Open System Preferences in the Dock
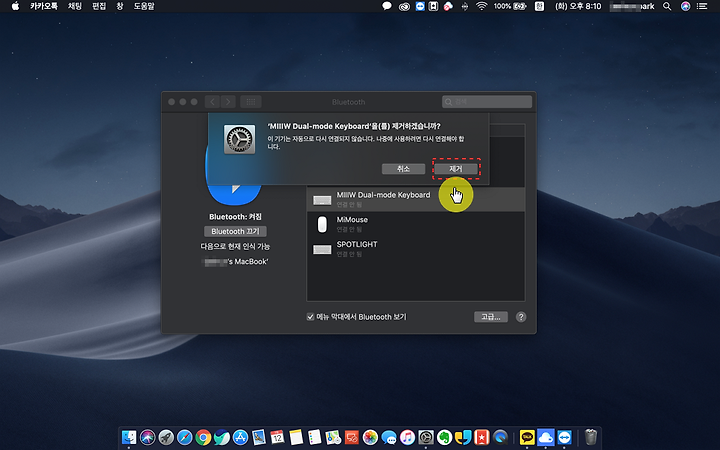Screen dimensions: 720x450 click(x=426, y=437)
